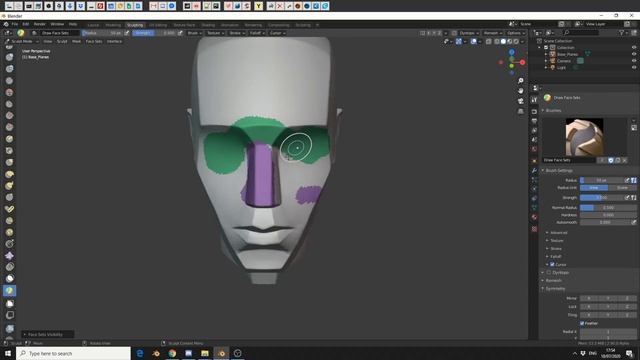Click the zoom magnifier gizmo in viewport
This screenshot has height=360, width=640.
[x=520, y=81]
